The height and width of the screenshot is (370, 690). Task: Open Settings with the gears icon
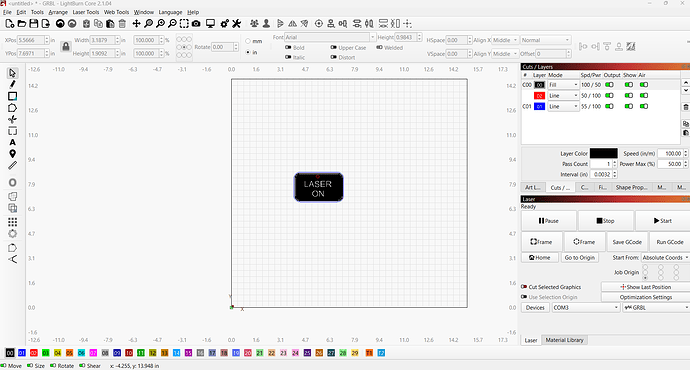[224, 24]
